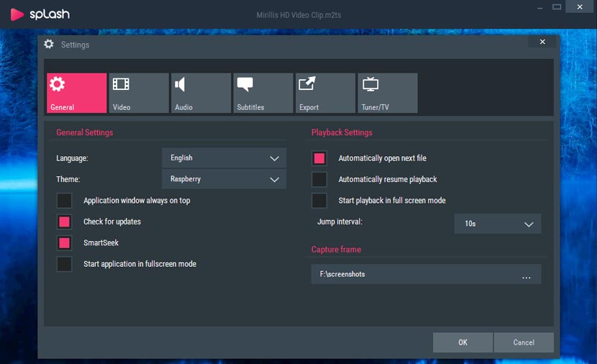Click the Splash logo in title bar

[x=40, y=14]
